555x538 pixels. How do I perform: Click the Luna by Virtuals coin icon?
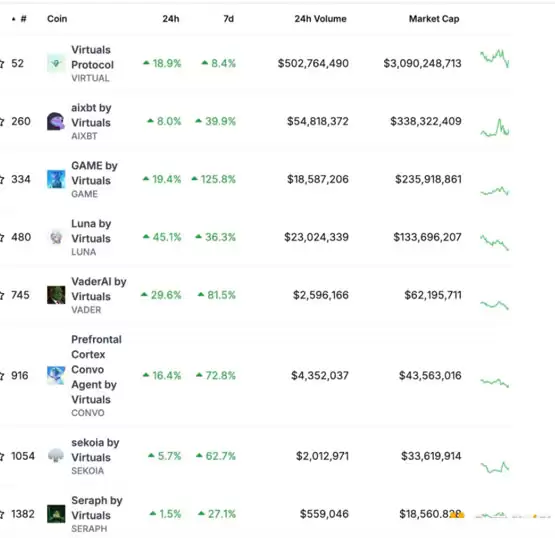(56, 237)
